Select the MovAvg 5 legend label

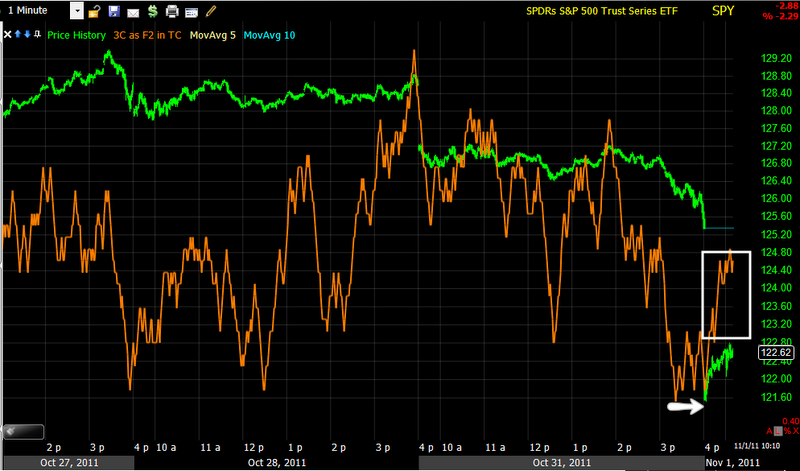tap(213, 35)
